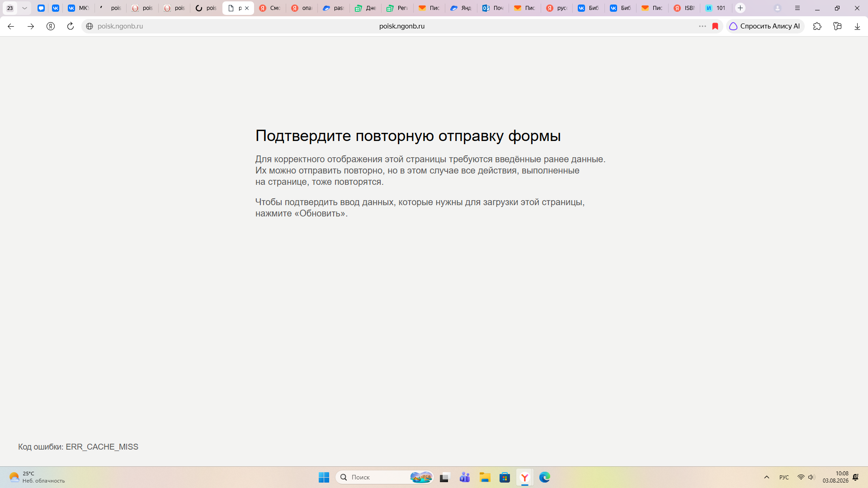Open the pinned blue messenger tab
This screenshot has width=868, height=488.
point(41,8)
